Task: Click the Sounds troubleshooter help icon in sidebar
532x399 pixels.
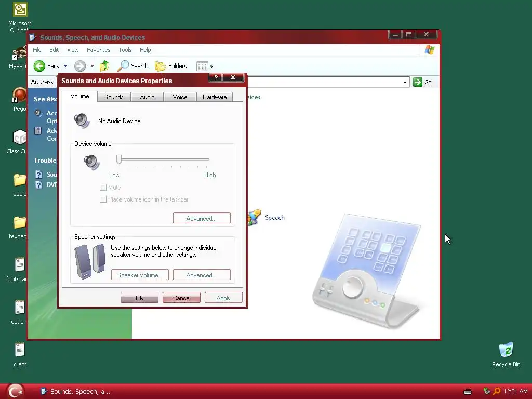Action: point(38,175)
